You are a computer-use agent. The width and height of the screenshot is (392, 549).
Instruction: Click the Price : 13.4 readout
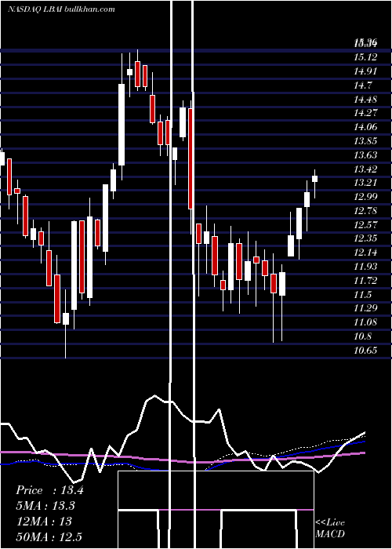tap(49, 490)
